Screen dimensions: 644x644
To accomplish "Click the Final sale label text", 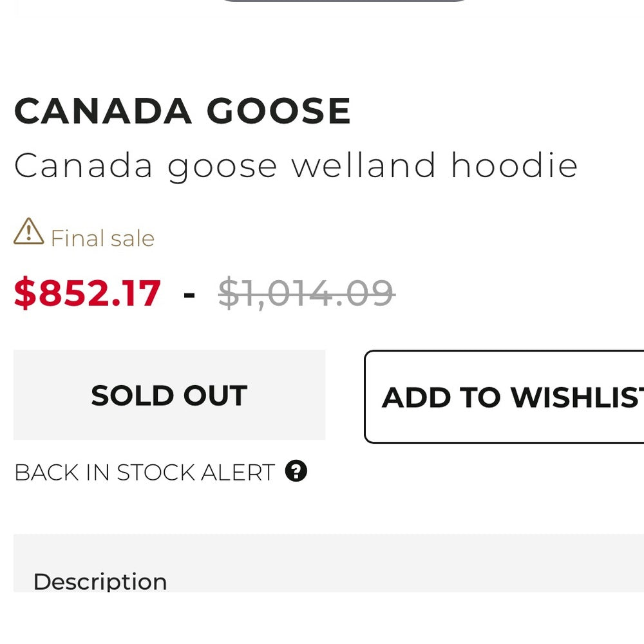I will (102, 238).
